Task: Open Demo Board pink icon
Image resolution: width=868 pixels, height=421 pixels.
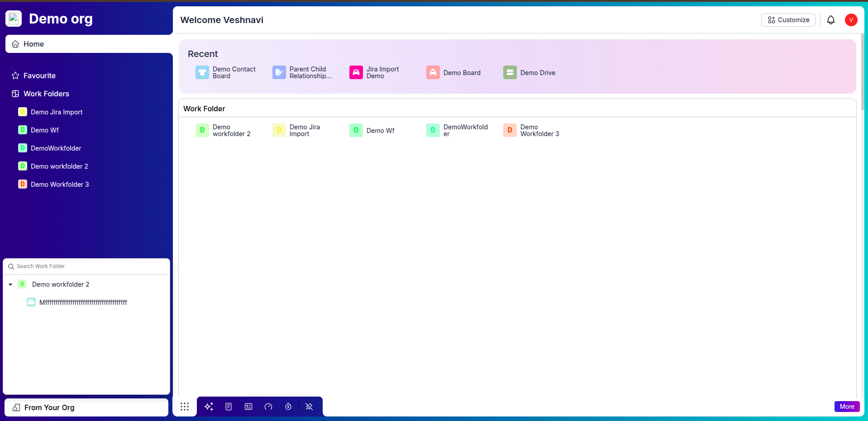Action: [x=433, y=72]
